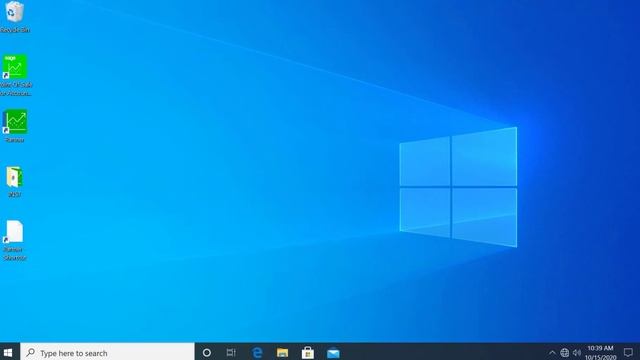
Task: Open Task View from the taskbar
Action: [231, 353]
